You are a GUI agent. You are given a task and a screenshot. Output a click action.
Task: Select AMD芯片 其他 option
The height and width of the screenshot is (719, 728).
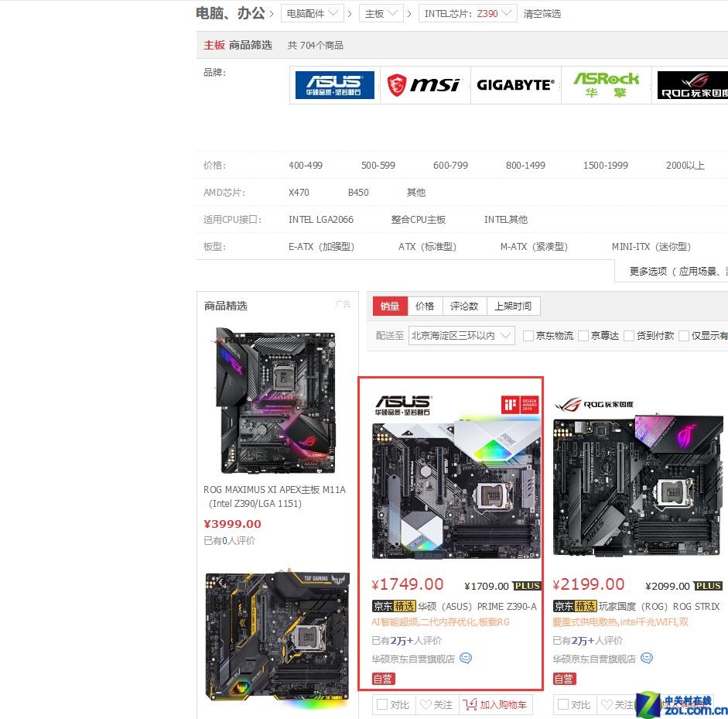(x=416, y=192)
